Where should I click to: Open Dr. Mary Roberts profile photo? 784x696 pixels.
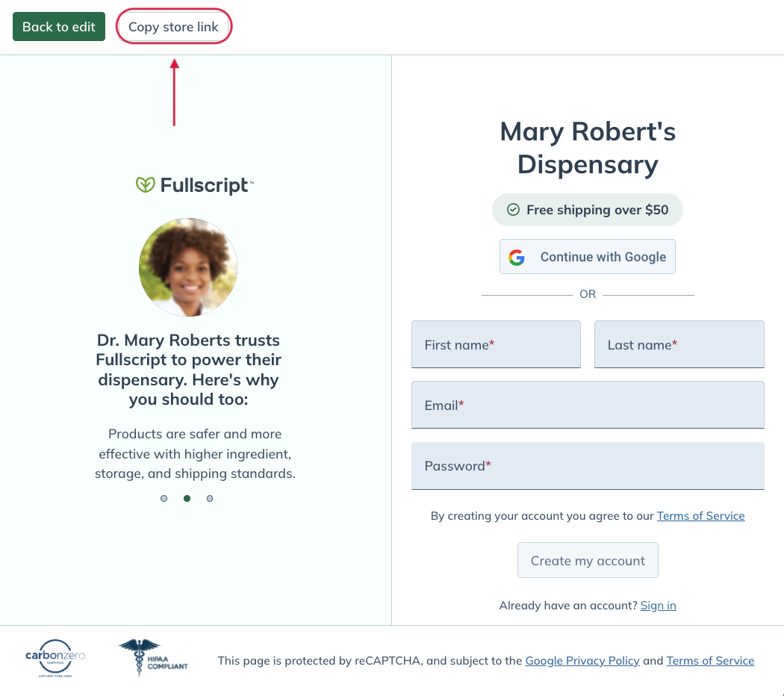[188, 267]
